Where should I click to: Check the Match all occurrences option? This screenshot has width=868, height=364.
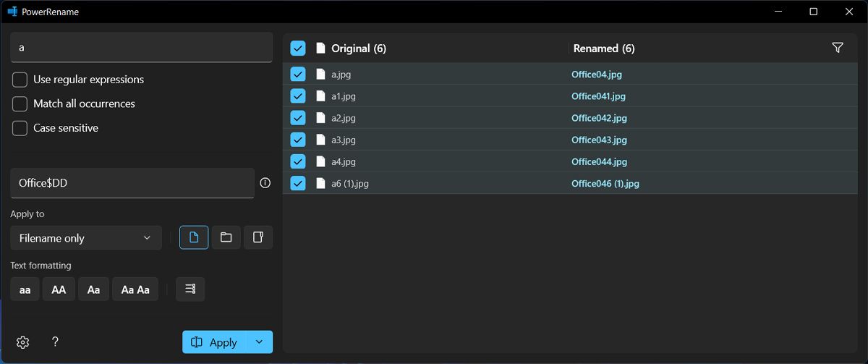[x=20, y=103]
